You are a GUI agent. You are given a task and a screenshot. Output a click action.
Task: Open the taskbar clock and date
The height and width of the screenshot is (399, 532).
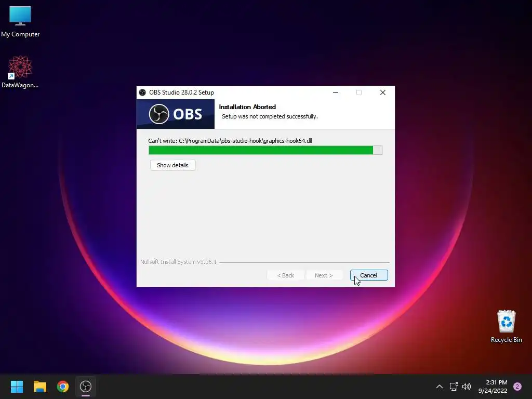click(x=493, y=387)
